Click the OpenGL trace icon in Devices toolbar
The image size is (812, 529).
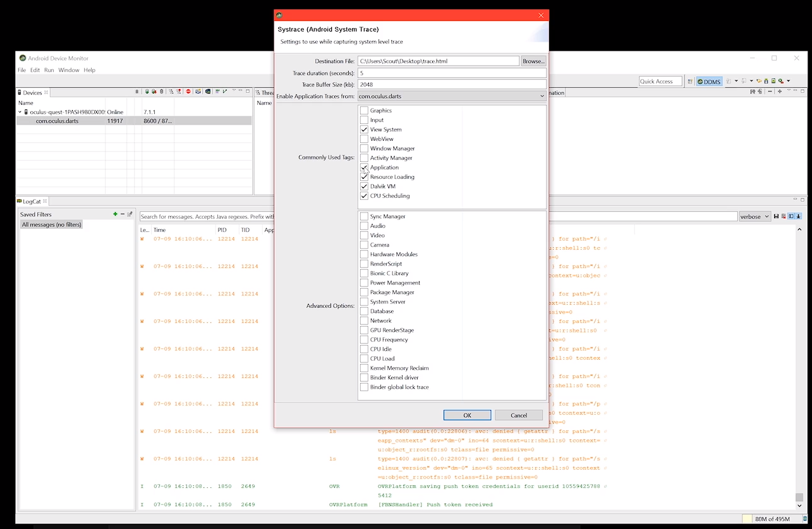tap(225, 92)
